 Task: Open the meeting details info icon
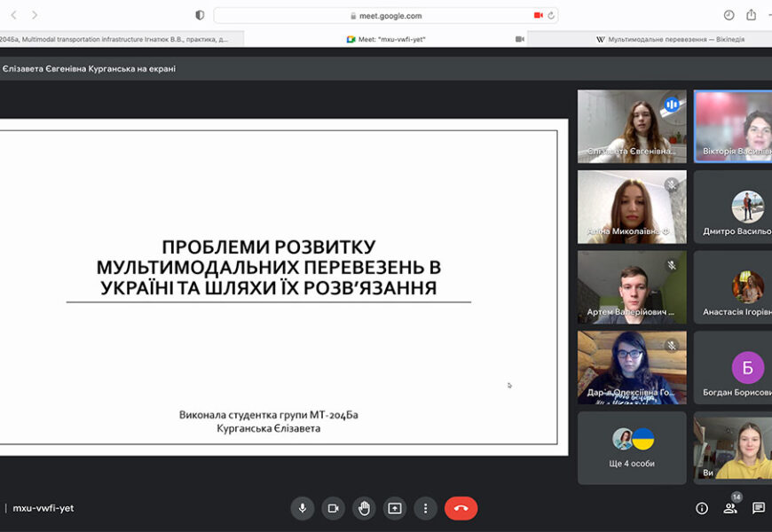(x=702, y=508)
